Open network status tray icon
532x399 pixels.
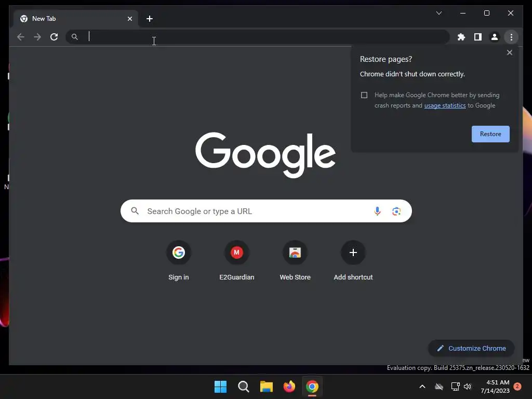click(x=455, y=387)
